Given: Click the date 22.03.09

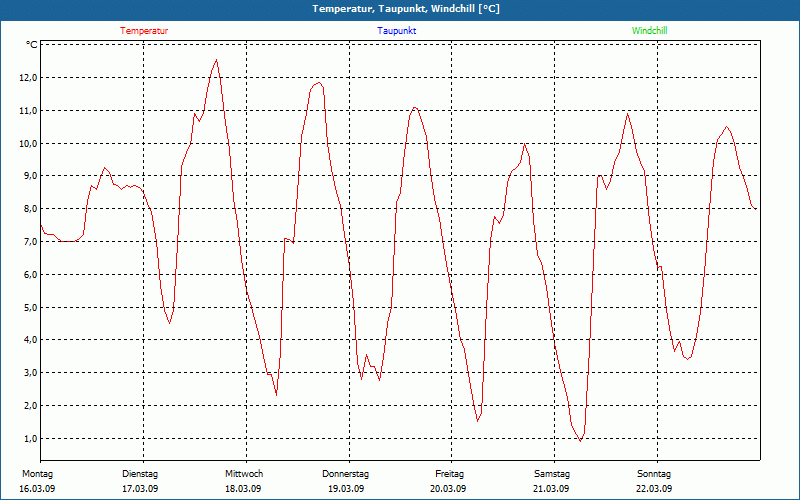Looking at the screenshot, I should (654, 489).
